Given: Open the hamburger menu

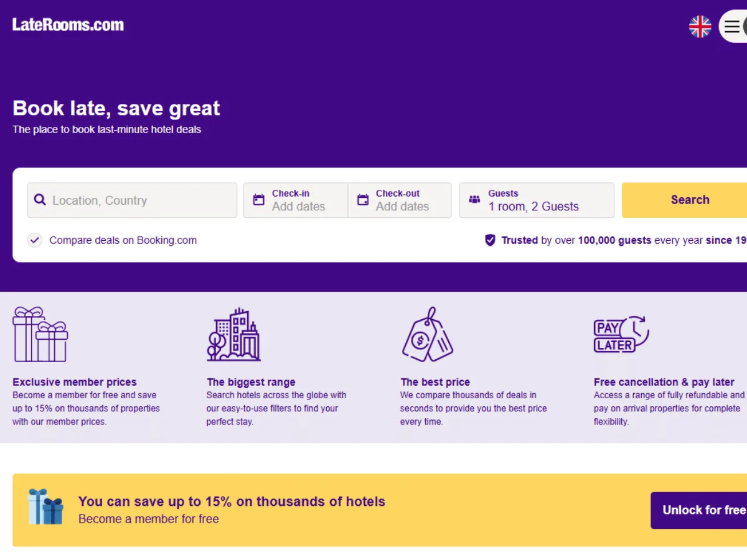Looking at the screenshot, I should tap(732, 27).
